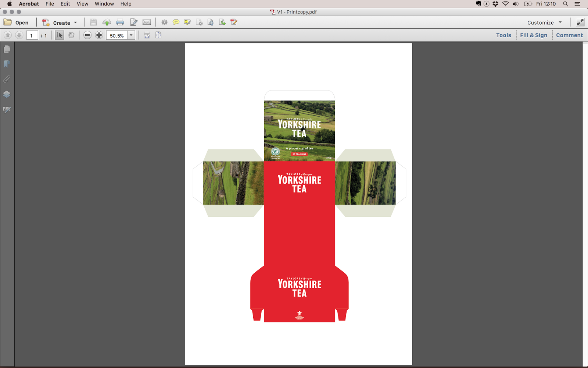Show the Signatures panel in sidebar
Viewport: 588px width, 368px height.
click(x=7, y=110)
